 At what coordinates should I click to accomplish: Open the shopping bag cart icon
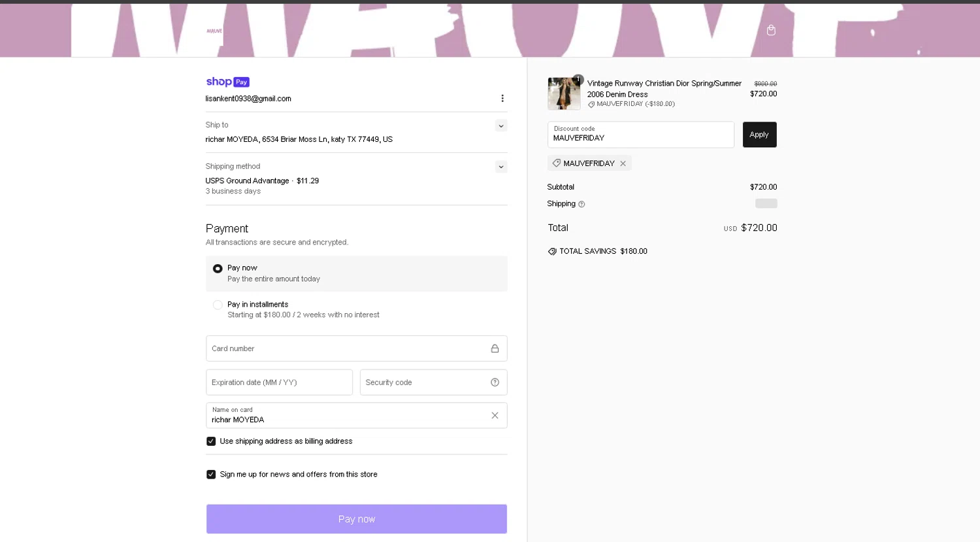pyautogui.click(x=771, y=30)
